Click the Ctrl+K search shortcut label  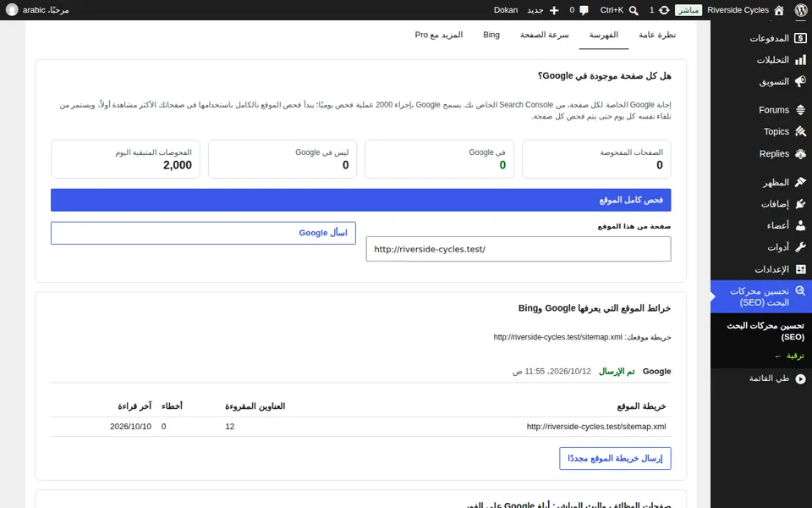[612, 10]
